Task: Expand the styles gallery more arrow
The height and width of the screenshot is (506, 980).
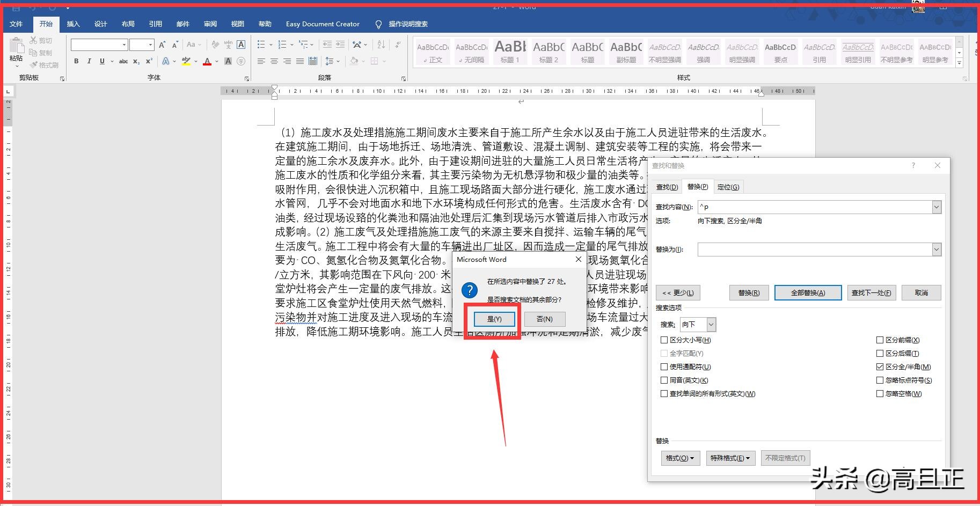Action: (959, 63)
